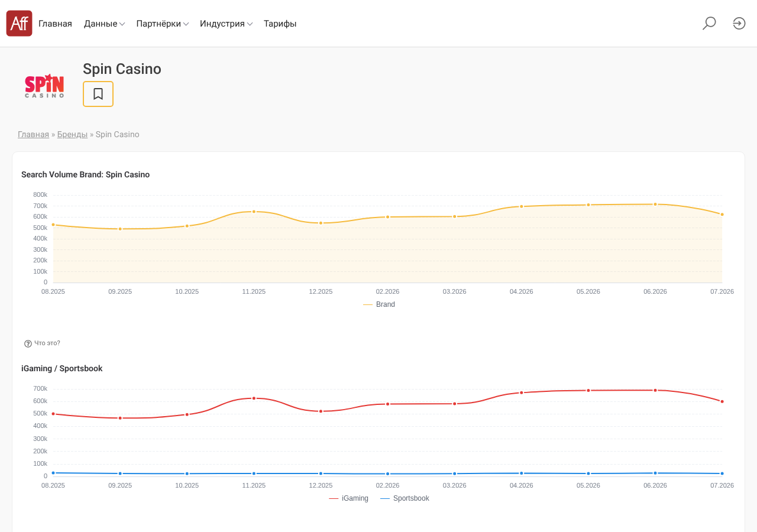
Task: Click the blue 12.2025 Sportsbook data point
Action: [x=321, y=473]
